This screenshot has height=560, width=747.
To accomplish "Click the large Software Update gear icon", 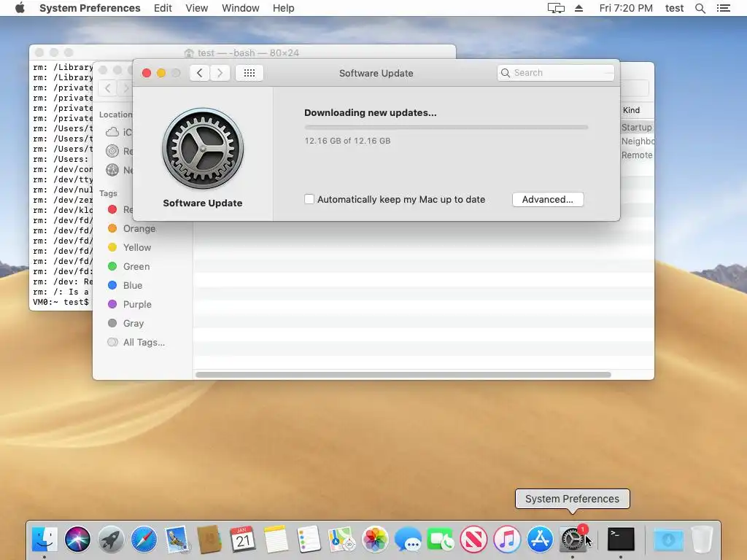I will click(x=203, y=149).
